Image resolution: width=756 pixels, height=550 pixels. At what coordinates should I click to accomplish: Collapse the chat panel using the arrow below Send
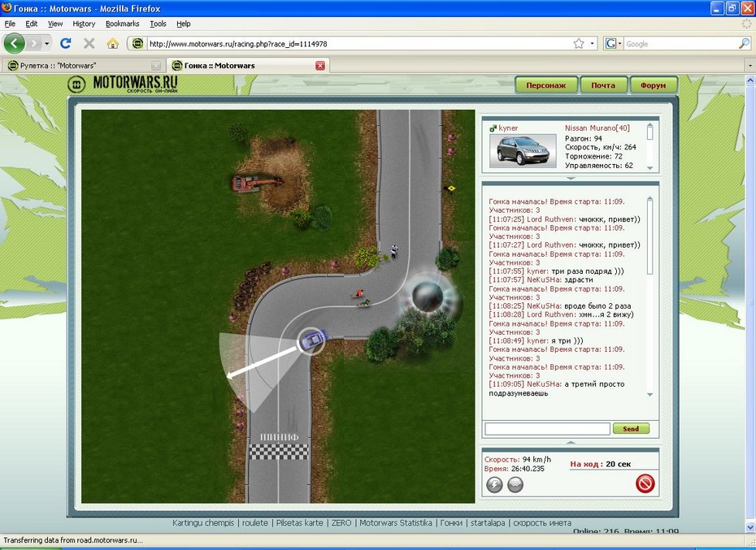pos(571,442)
